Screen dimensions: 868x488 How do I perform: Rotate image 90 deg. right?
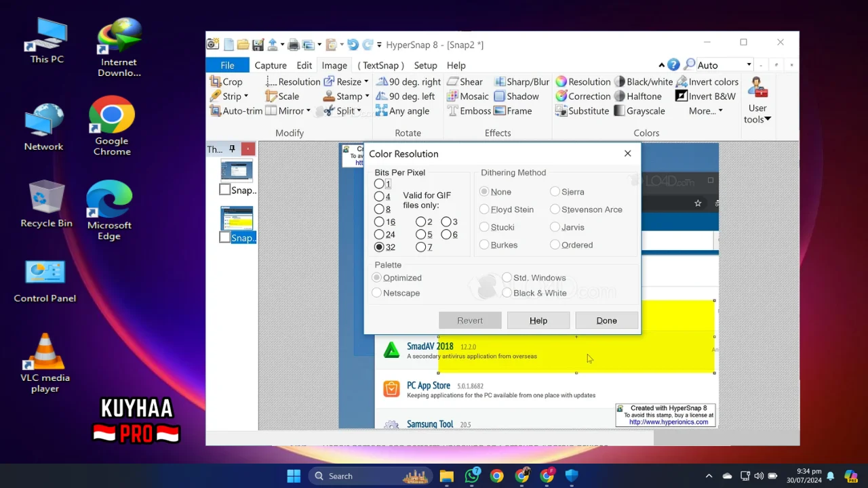408,81
